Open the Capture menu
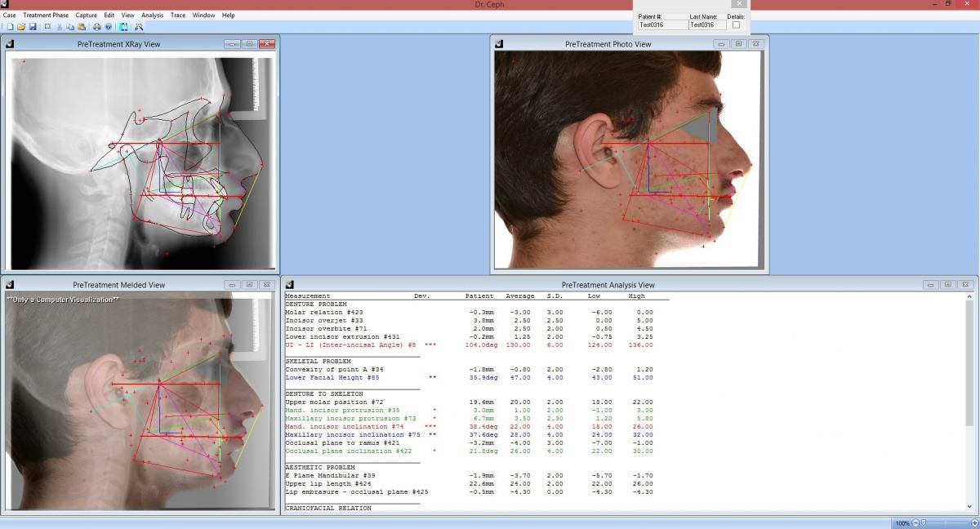980x529 pixels. tap(87, 15)
